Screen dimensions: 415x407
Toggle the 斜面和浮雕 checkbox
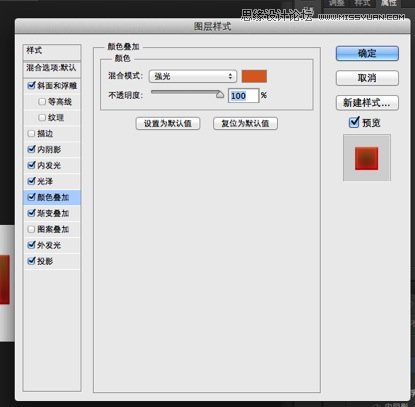[x=31, y=85]
